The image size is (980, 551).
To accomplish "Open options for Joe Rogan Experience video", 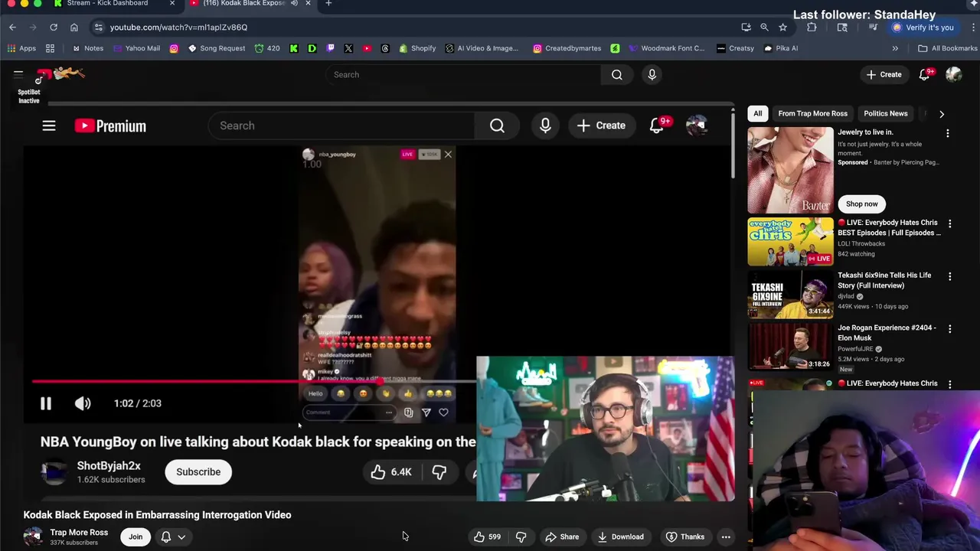I will (950, 329).
